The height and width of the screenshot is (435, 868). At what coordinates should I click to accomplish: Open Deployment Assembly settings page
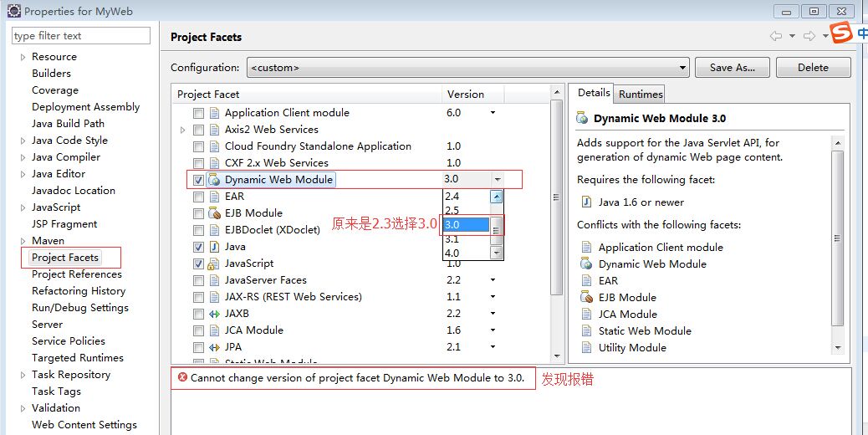85,107
